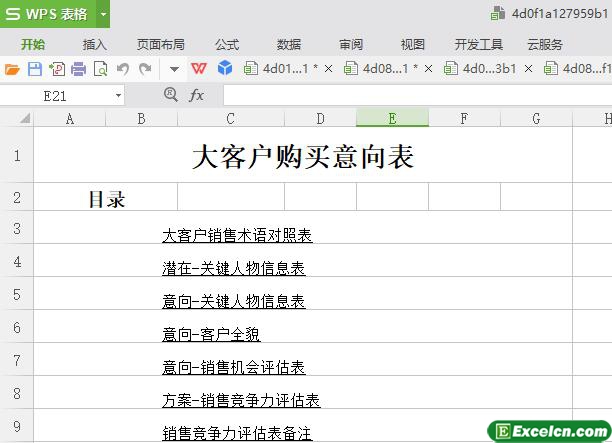Open the 意向-关键人物信息表 link
Image resolution: width=612 pixels, height=443 pixels.
click(233, 301)
